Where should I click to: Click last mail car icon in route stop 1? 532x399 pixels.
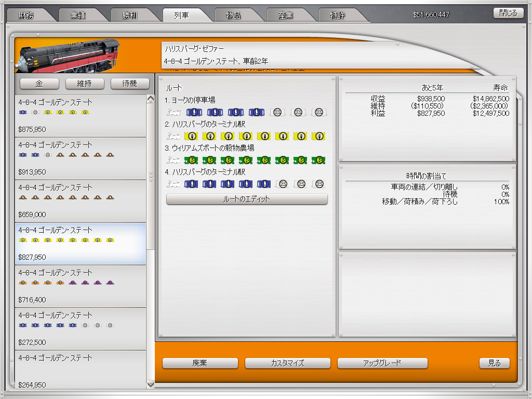pos(318,112)
